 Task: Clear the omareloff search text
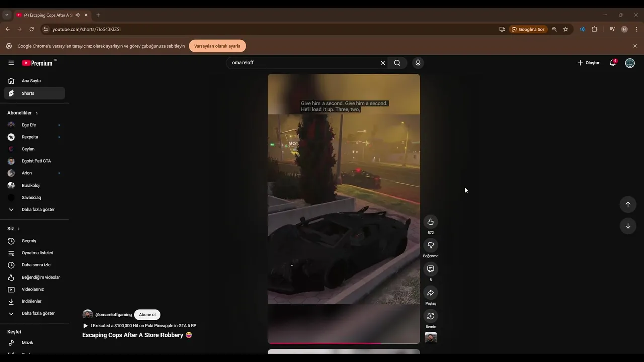383,63
